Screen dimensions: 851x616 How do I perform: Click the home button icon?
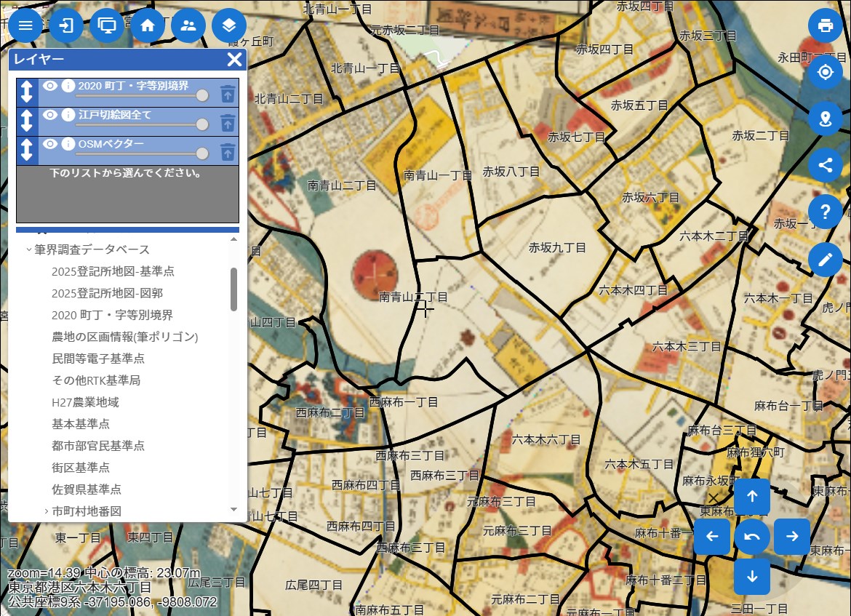point(148,25)
